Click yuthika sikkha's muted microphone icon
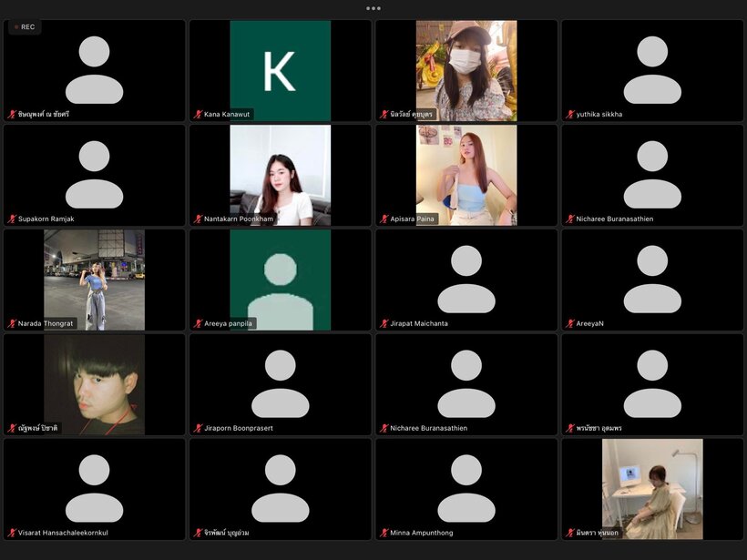This screenshot has height=560, width=747. (569, 115)
